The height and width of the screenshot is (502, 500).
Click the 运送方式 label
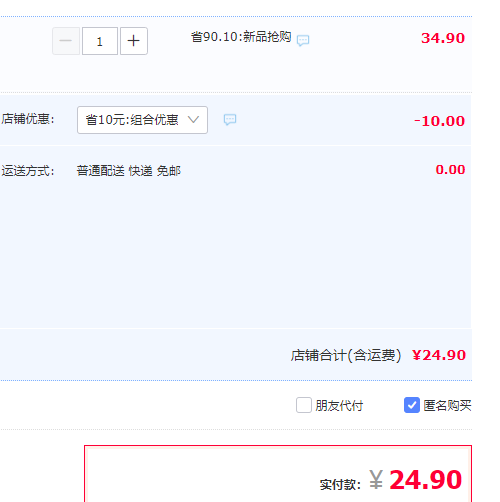point(28,171)
